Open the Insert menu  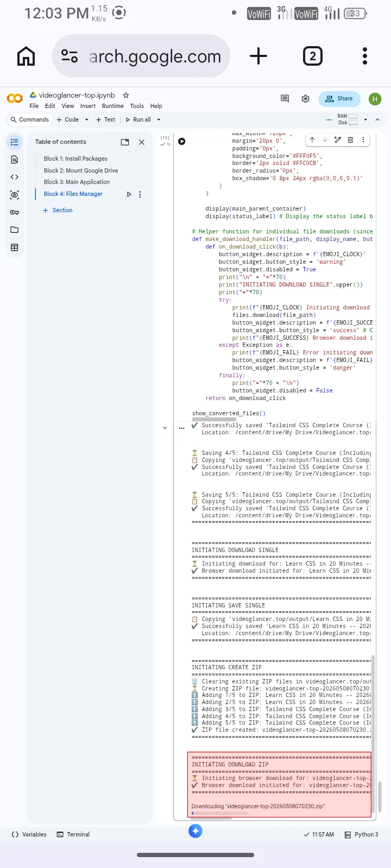[x=88, y=106]
